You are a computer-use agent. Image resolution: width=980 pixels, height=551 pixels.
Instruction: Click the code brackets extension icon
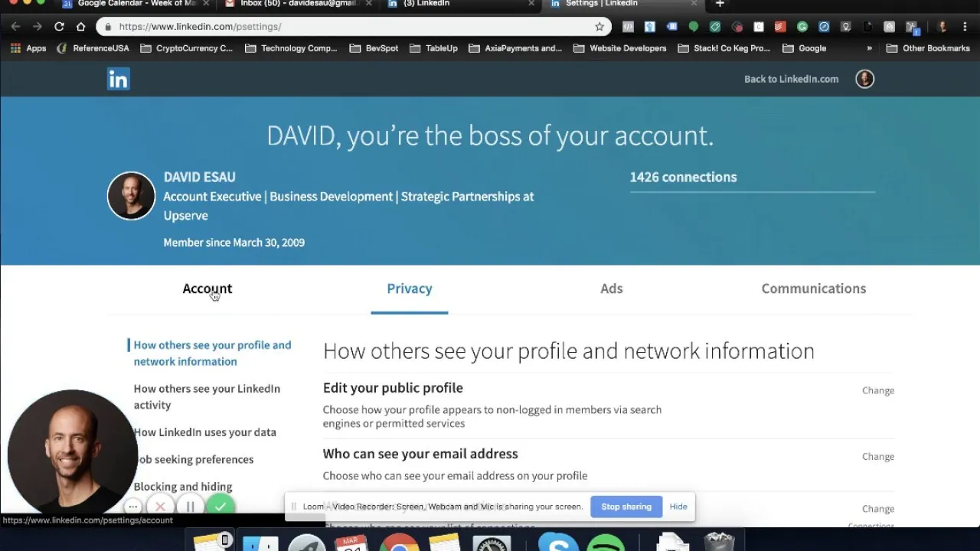[628, 27]
